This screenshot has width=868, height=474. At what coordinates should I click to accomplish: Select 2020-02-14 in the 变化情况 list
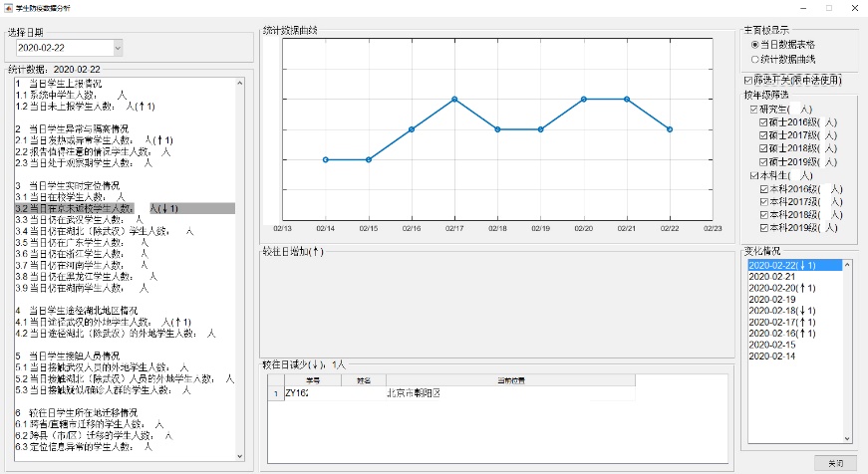771,355
